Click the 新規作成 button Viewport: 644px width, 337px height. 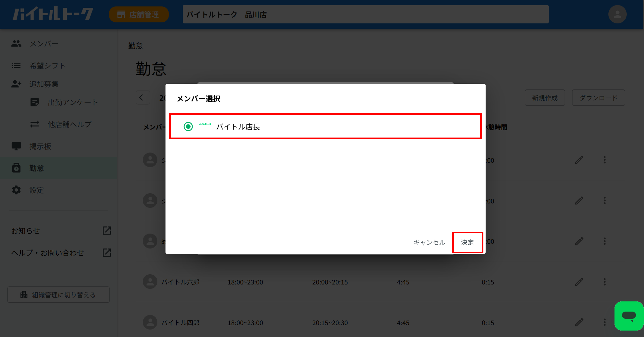tap(545, 98)
